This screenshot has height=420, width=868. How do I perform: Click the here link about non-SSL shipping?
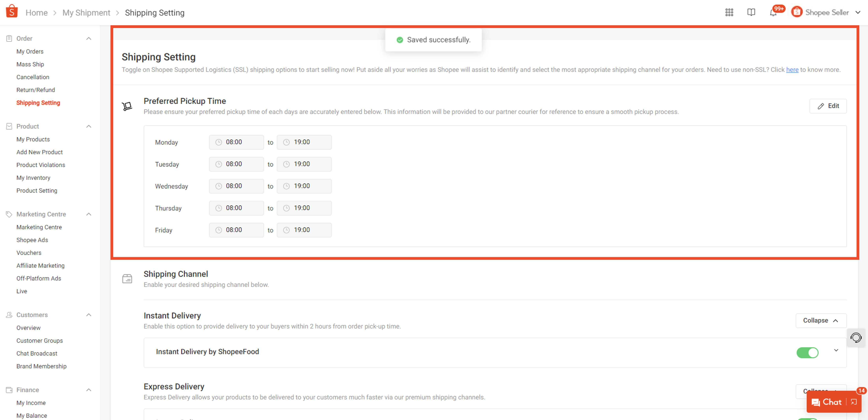coord(792,70)
